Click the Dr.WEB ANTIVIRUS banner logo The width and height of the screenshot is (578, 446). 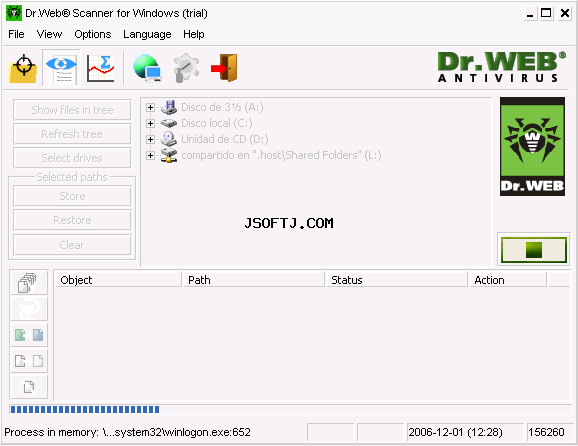click(502, 67)
